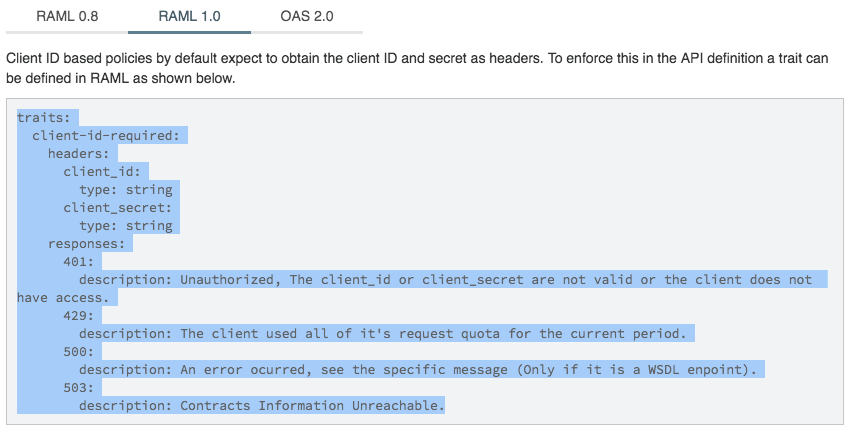Select the RAML 1.0 tab

tap(189, 17)
